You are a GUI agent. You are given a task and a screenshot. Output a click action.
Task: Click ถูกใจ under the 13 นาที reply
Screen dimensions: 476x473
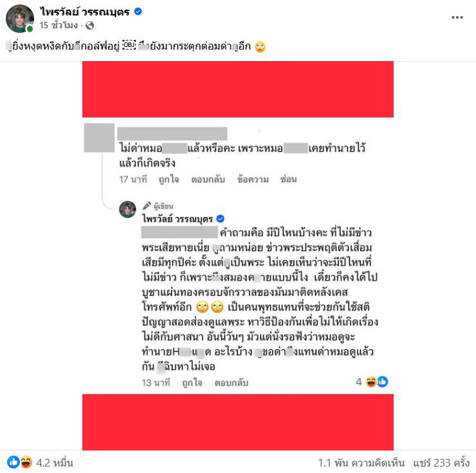coord(192,383)
